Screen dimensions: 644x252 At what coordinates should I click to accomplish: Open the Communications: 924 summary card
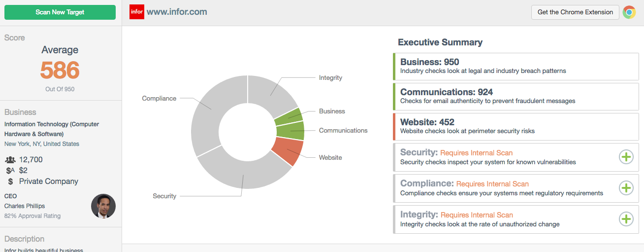[x=515, y=96]
